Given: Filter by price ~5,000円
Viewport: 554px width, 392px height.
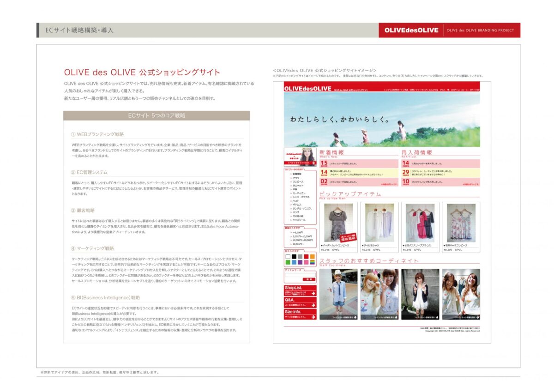Looking at the screenshot, I should point(298,233).
